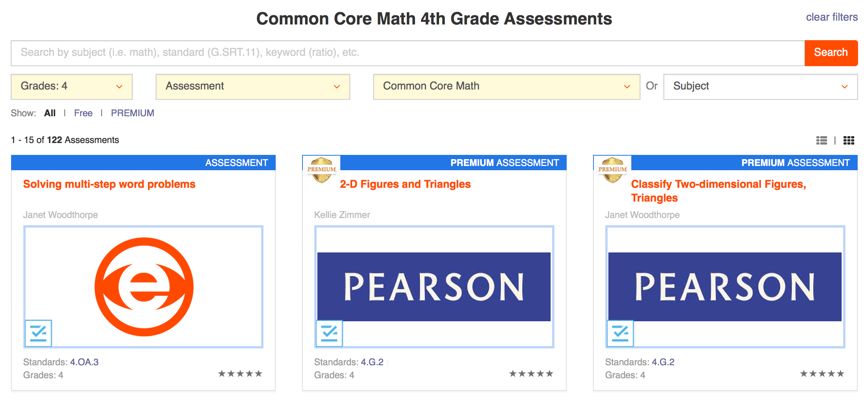Switch to list view icon
This screenshot has width=868, height=410.
(x=821, y=140)
